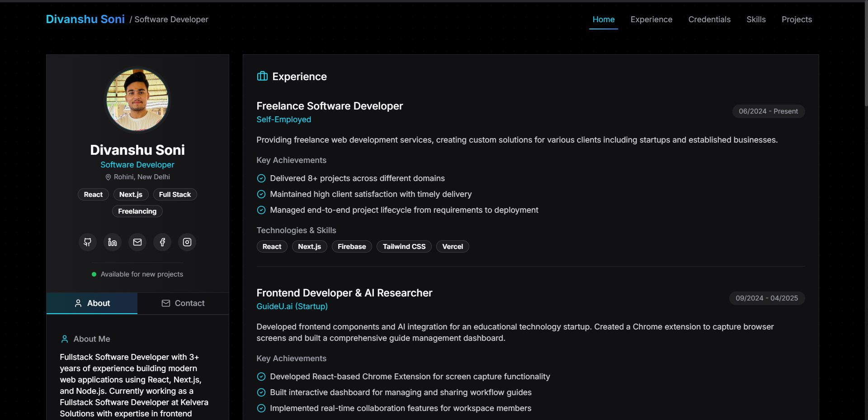Go to the Home nav item

point(604,19)
